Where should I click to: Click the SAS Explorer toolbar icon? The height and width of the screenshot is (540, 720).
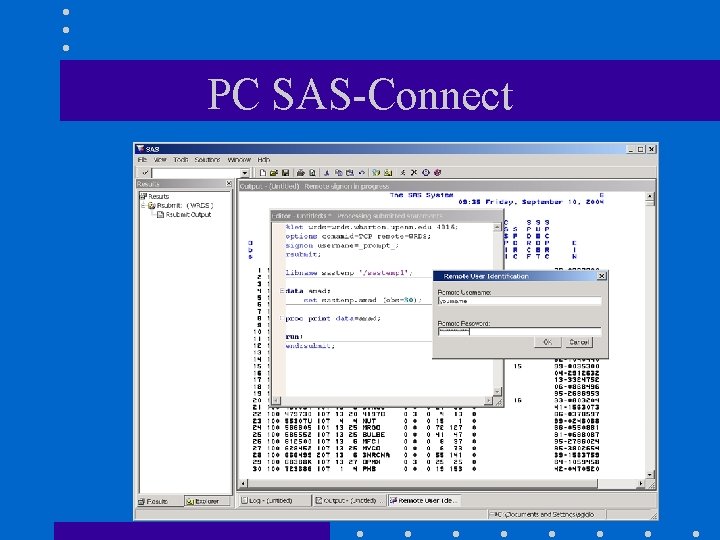[x=388, y=173]
